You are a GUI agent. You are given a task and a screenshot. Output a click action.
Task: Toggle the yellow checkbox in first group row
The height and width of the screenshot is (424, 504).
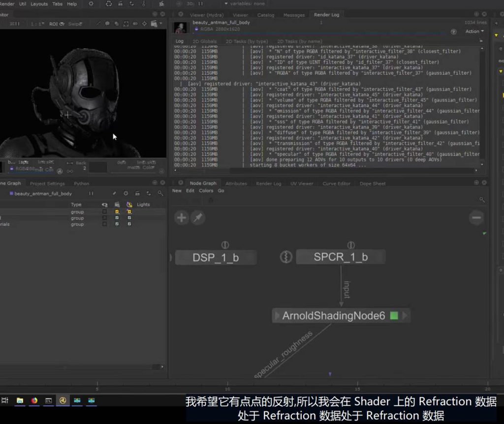point(117,212)
